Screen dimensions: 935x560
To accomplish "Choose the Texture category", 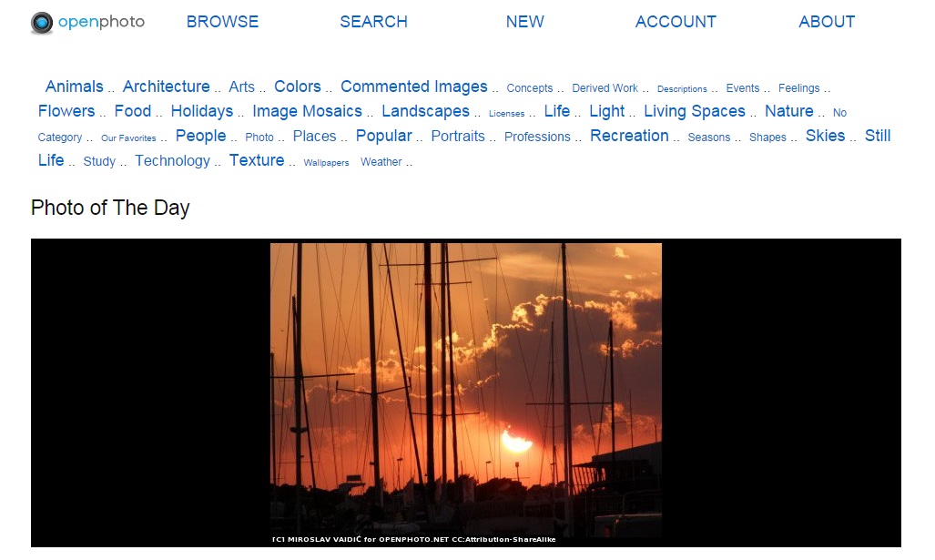I will tap(257, 160).
